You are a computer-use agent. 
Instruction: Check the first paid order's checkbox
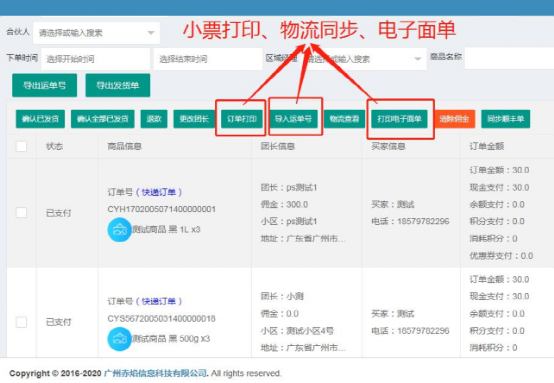click(x=22, y=213)
